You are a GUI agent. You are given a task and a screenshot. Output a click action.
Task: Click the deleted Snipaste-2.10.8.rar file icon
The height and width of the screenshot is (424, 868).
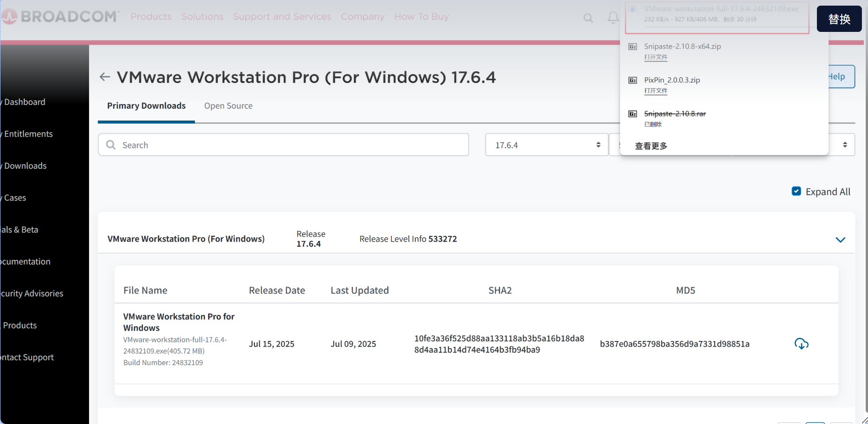click(x=633, y=114)
